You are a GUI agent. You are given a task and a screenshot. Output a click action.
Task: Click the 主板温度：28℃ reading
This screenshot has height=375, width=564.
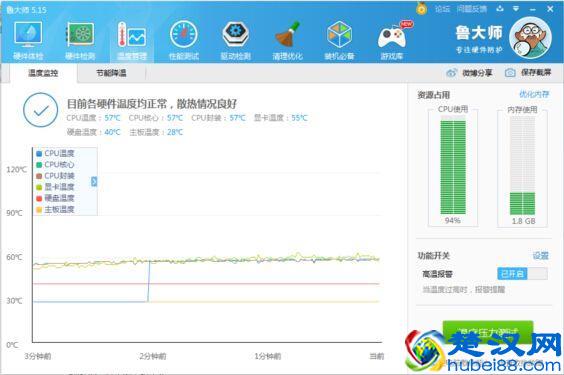(x=156, y=132)
